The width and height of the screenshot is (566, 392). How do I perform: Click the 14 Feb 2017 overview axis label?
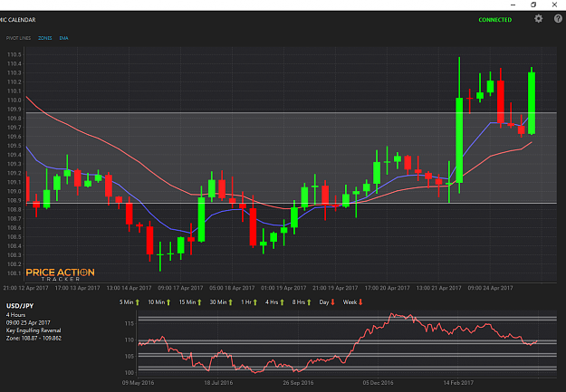tap(458, 383)
